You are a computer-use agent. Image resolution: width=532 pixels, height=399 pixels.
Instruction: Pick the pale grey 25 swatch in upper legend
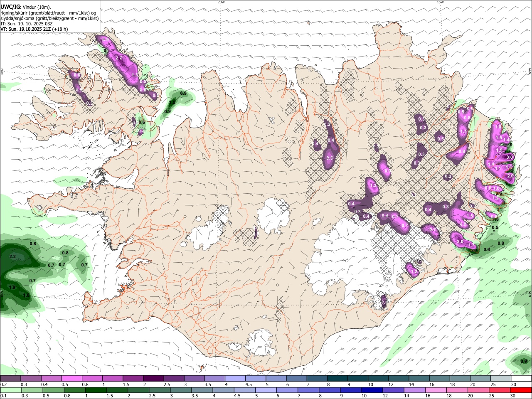(x=500, y=379)
